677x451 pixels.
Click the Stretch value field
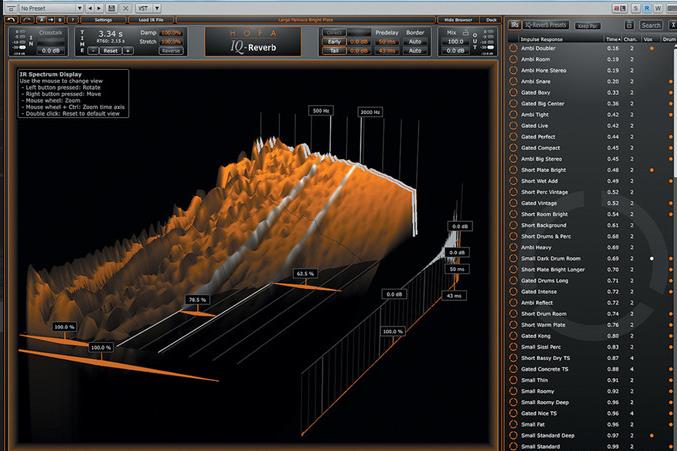(171, 42)
